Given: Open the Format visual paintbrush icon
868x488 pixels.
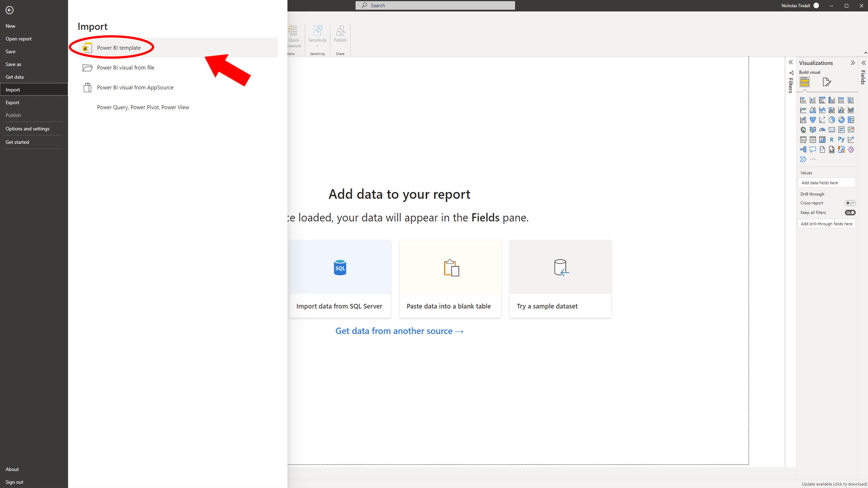Looking at the screenshot, I should tap(827, 82).
